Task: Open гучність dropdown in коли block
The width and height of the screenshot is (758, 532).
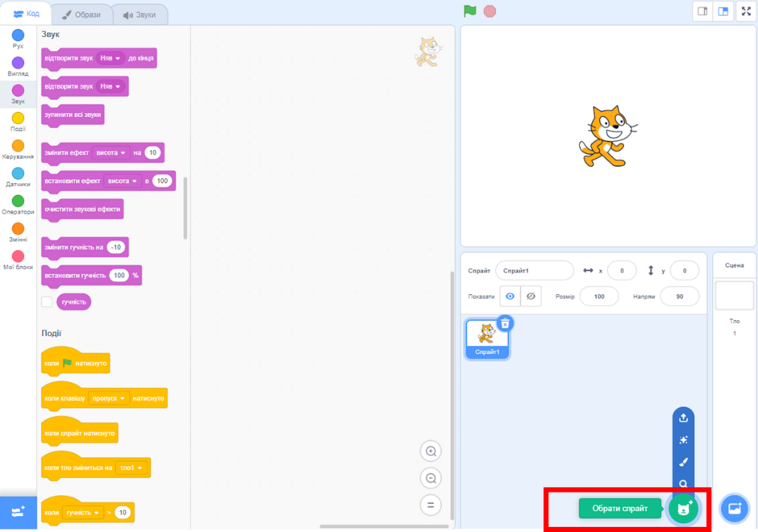Action: pyautogui.click(x=83, y=513)
